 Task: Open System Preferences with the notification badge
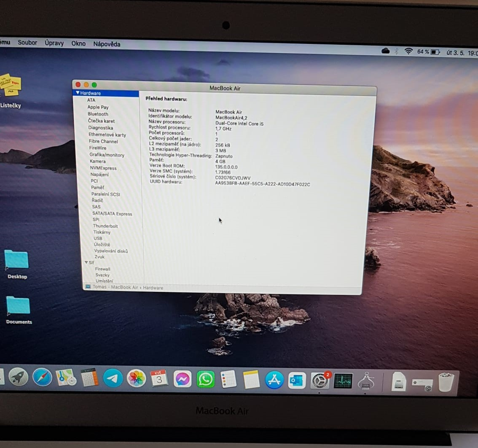320,380
